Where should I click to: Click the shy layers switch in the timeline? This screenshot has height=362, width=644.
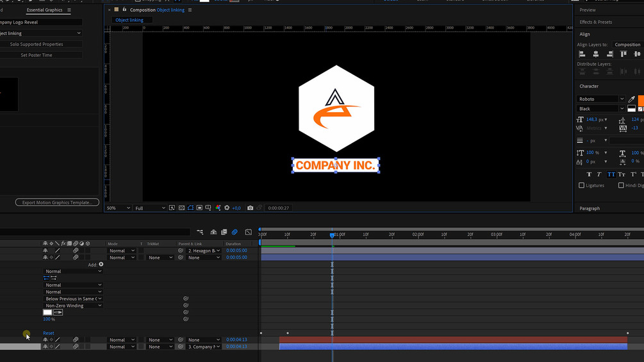click(x=213, y=233)
